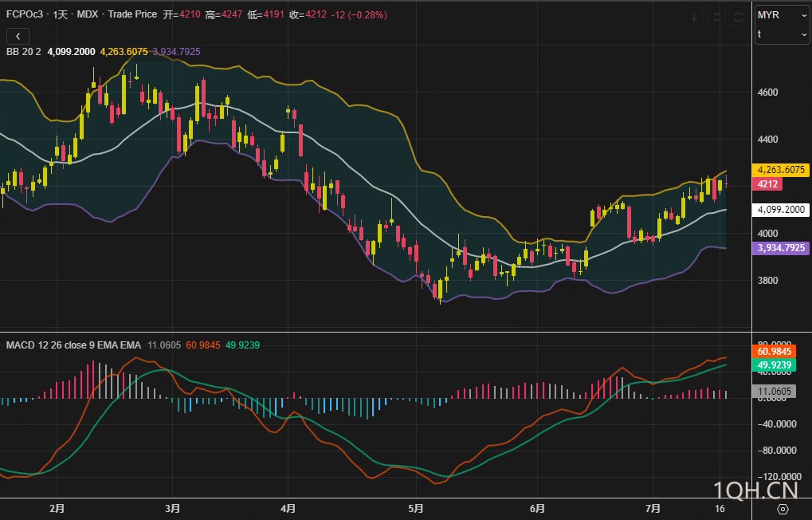This screenshot has width=812, height=520.
Task: Click the collapse legend arrow button
Action: tap(18, 36)
